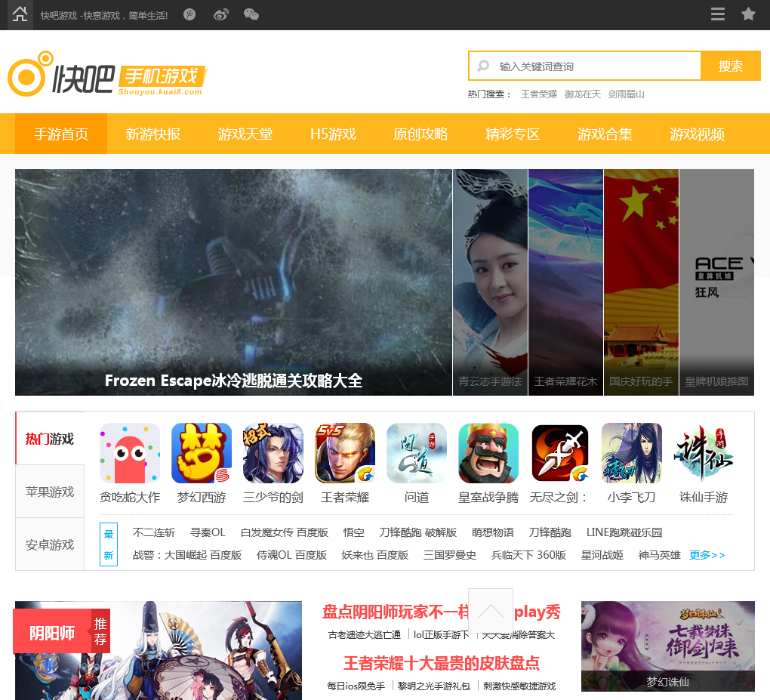Open 游戏视频 navigation item

pyautogui.click(x=697, y=134)
